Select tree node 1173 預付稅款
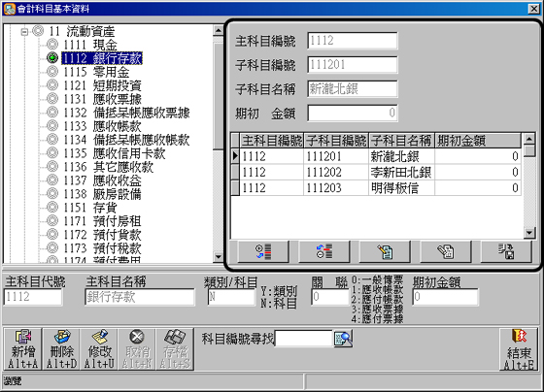 coord(102,248)
